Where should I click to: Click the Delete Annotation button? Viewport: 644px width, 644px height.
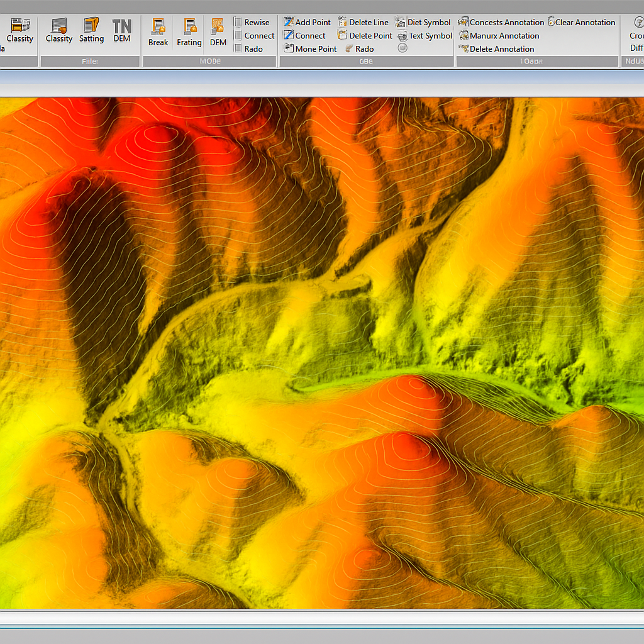pyautogui.click(x=496, y=48)
